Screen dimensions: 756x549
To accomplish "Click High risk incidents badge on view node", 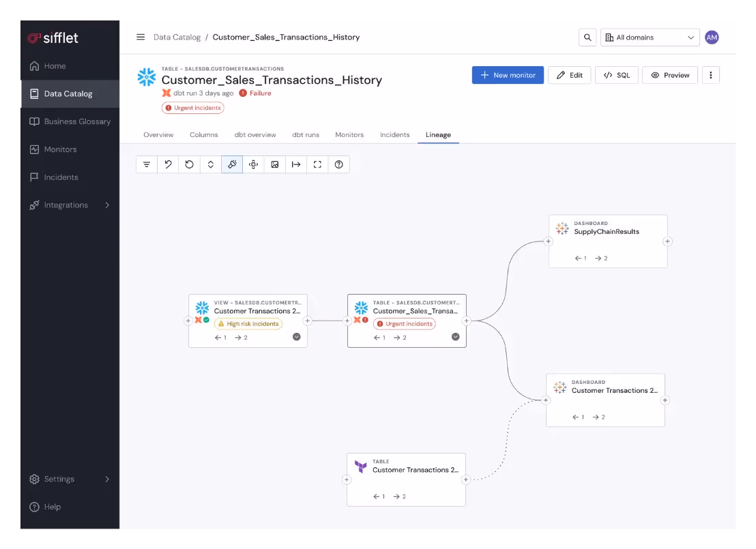I will pyautogui.click(x=248, y=324).
